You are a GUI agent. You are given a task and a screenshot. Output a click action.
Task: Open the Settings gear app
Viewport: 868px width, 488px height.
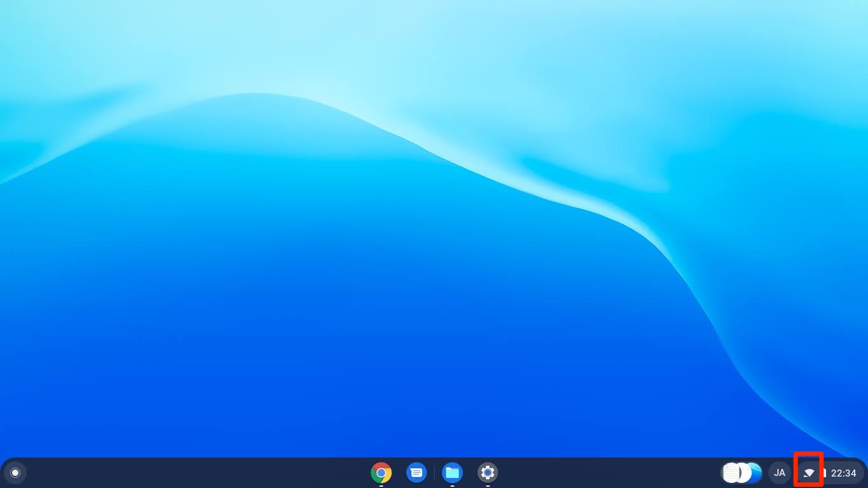click(487, 473)
